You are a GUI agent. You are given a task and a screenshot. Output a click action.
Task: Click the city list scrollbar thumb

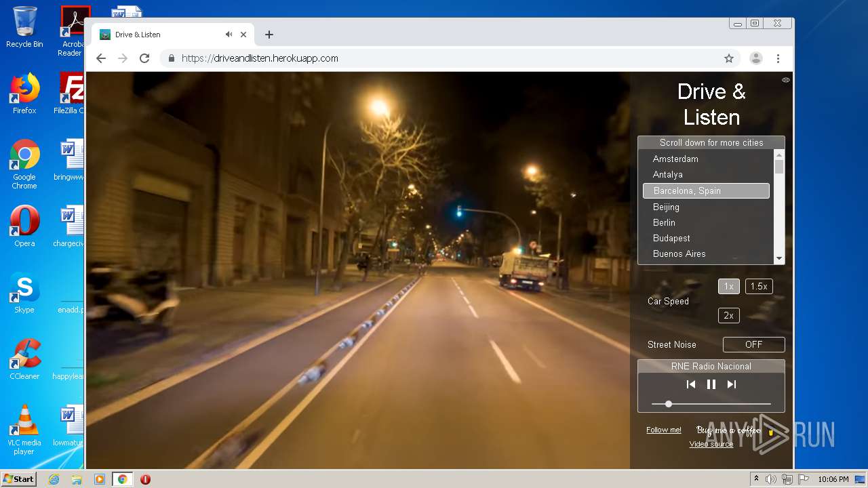coord(779,167)
